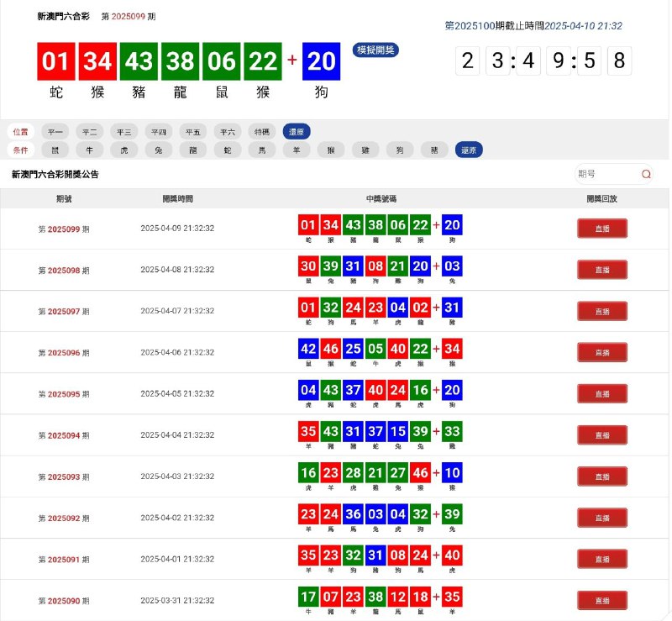The image size is (672, 621).
Task: Filter by zodiac 鼠
Action: click(55, 150)
